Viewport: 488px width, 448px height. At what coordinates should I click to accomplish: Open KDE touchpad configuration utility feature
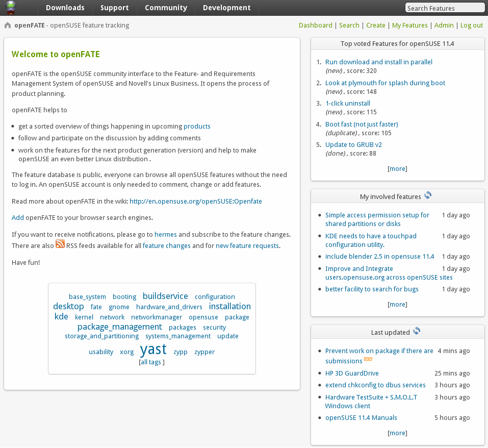click(371, 240)
